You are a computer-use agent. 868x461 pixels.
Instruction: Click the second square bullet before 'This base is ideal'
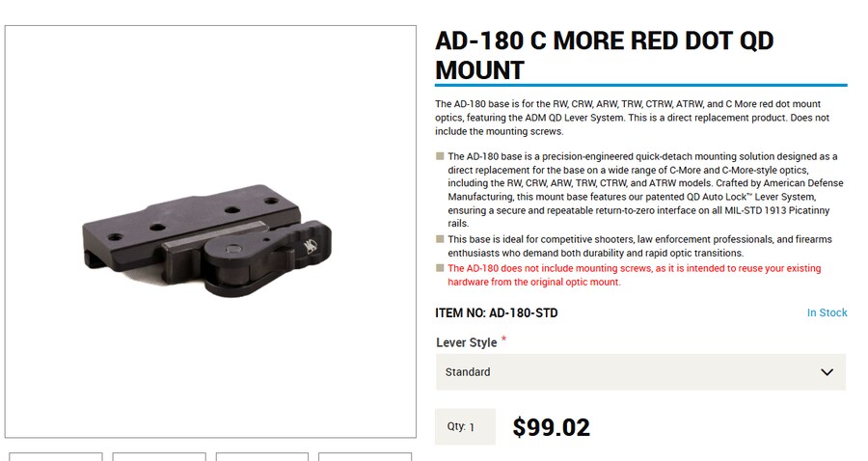tap(440, 239)
